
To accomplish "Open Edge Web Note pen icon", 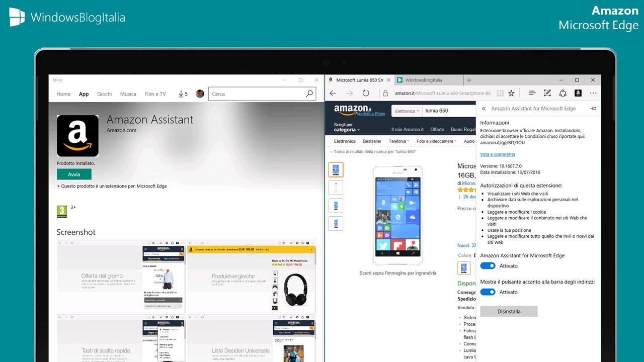I will (547, 93).
